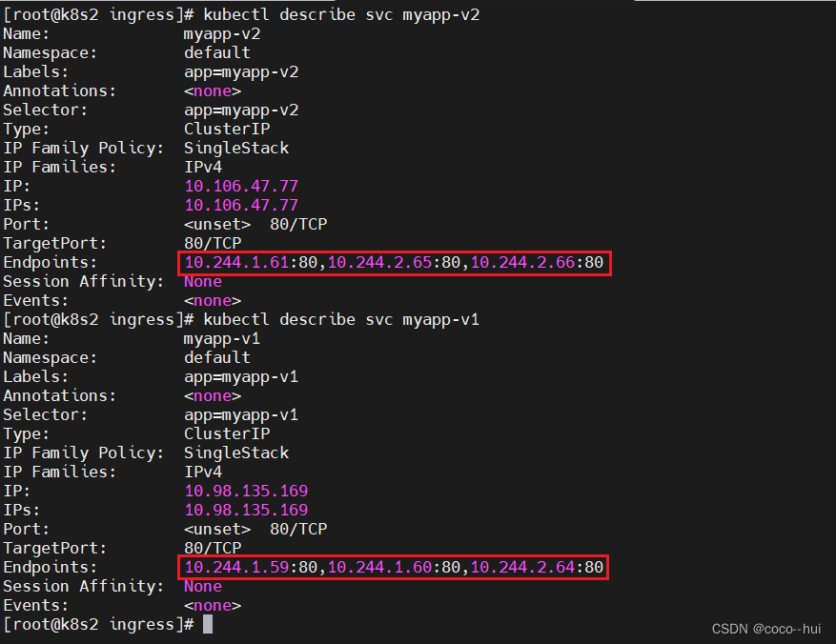Click endpoint 10.244.2.65:80
The height and width of the screenshot is (644, 836).
pos(394,263)
